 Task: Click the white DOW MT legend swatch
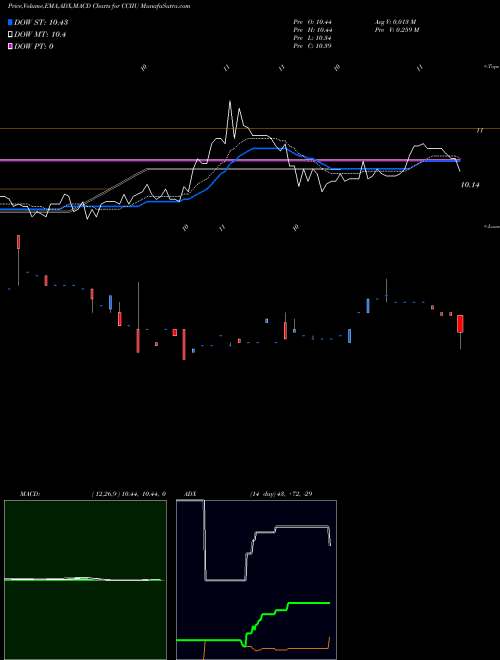[10, 35]
